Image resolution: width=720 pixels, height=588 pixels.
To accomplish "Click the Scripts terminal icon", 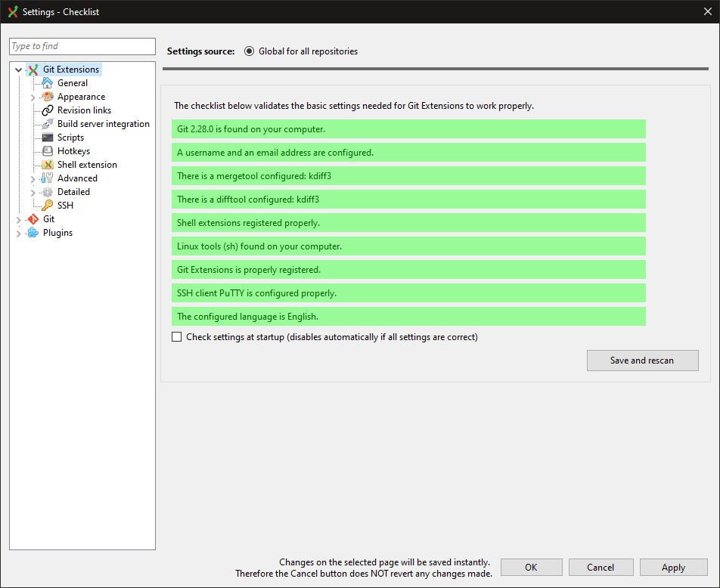I will 48,138.
